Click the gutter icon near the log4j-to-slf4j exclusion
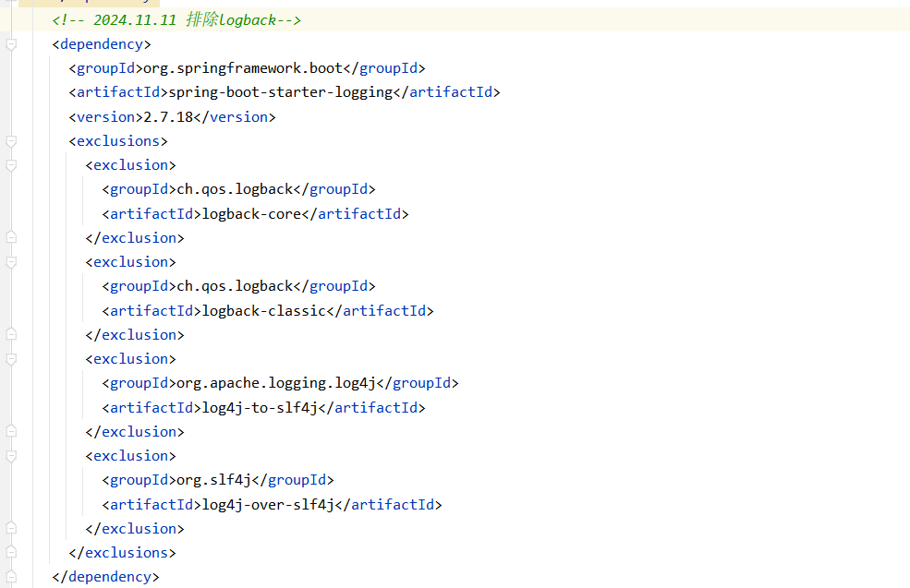Viewport: 910px width, 588px height. 11,358
